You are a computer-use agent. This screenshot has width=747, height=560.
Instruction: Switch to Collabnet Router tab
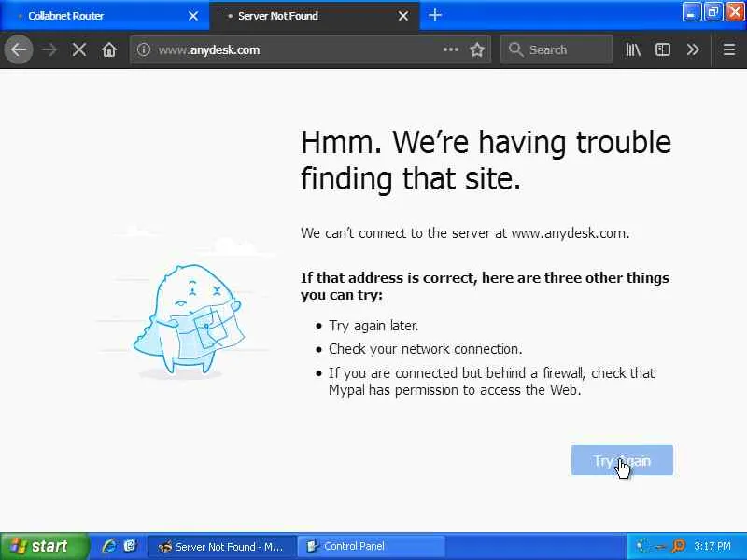[105, 16]
